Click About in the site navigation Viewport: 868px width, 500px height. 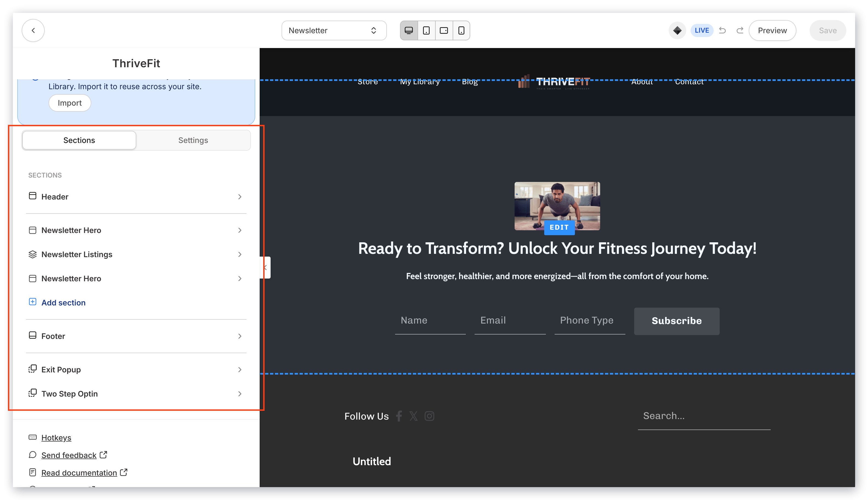click(642, 82)
